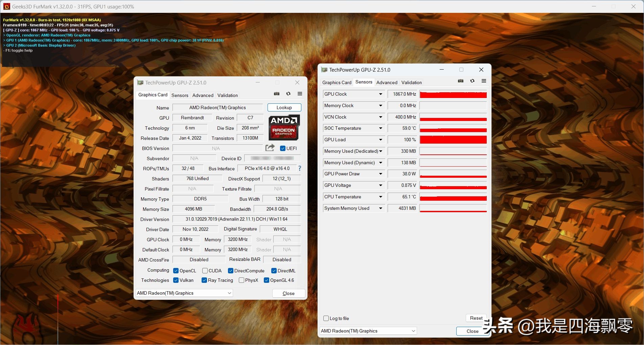644x345 pixels.
Task: Click the GPU Load history graph
Action: [x=453, y=140]
